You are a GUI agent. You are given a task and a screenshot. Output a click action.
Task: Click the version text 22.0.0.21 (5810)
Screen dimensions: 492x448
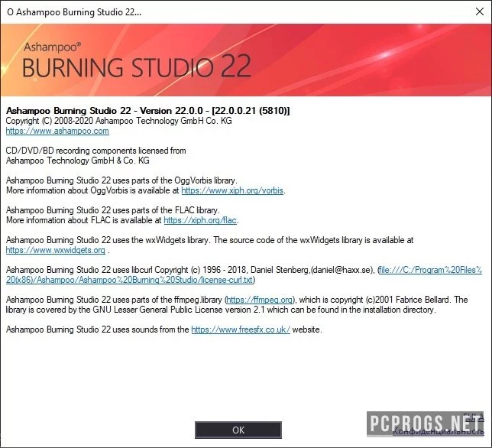[251, 111]
